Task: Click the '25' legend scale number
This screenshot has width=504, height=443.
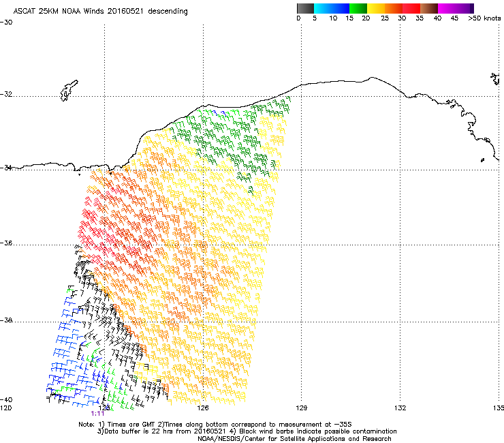Action: coord(385,18)
